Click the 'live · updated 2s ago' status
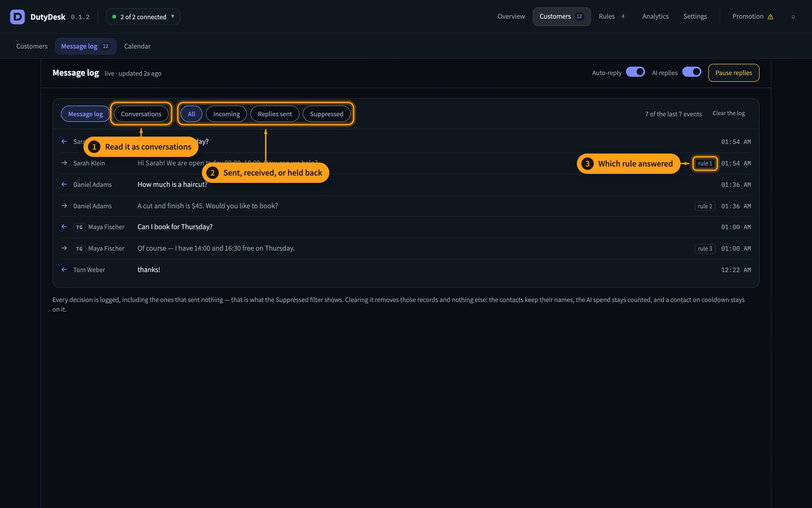The image size is (812, 508). point(133,74)
